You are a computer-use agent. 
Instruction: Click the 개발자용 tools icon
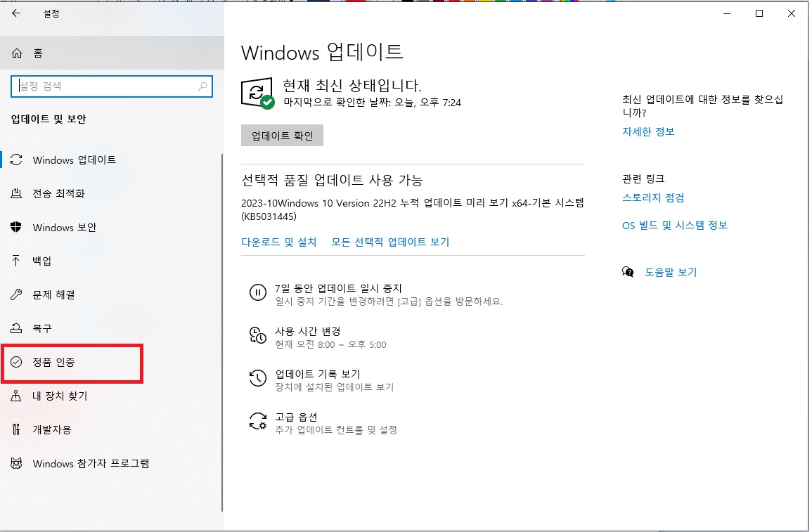(16, 429)
